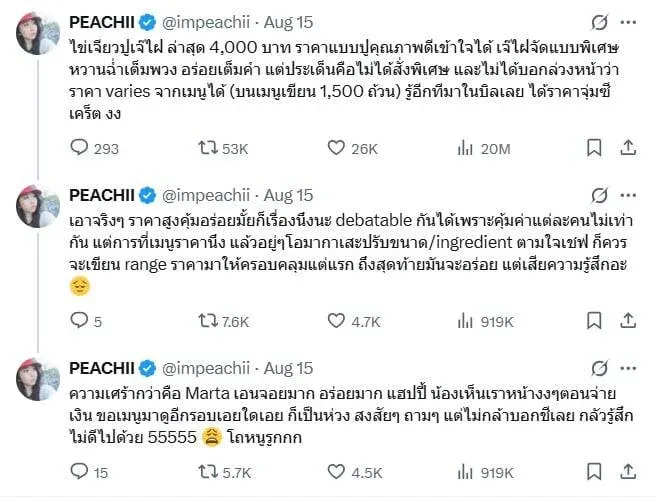
Task: Share the first tweet
Action: (x=627, y=148)
